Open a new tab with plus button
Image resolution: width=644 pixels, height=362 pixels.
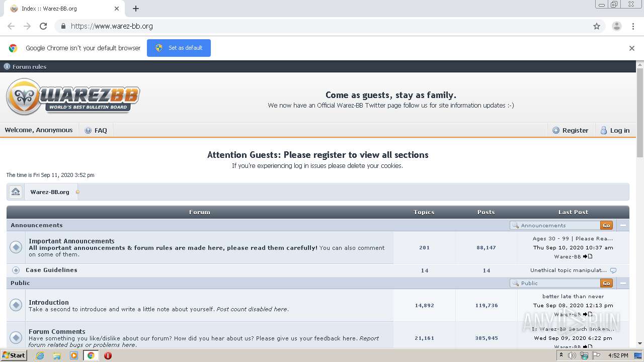point(136,9)
